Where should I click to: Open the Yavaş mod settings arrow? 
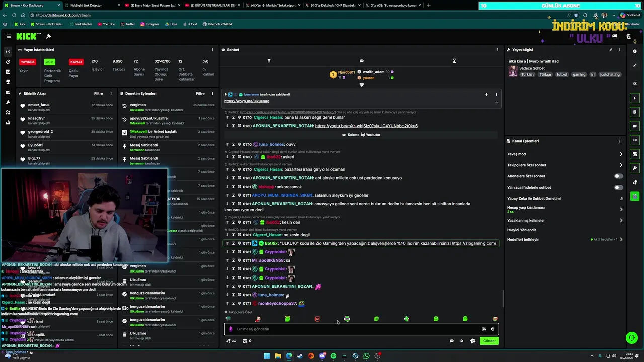[x=621, y=154]
